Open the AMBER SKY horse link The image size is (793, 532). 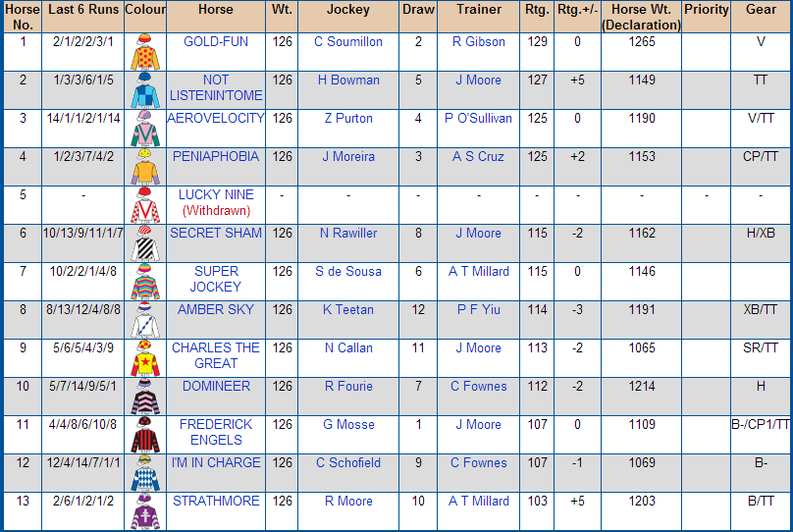click(216, 309)
